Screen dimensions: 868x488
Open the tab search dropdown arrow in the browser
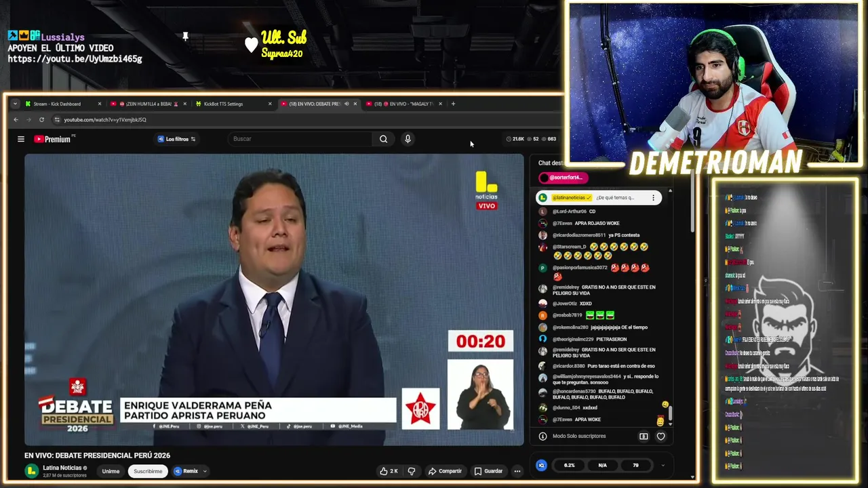[x=15, y=104]
